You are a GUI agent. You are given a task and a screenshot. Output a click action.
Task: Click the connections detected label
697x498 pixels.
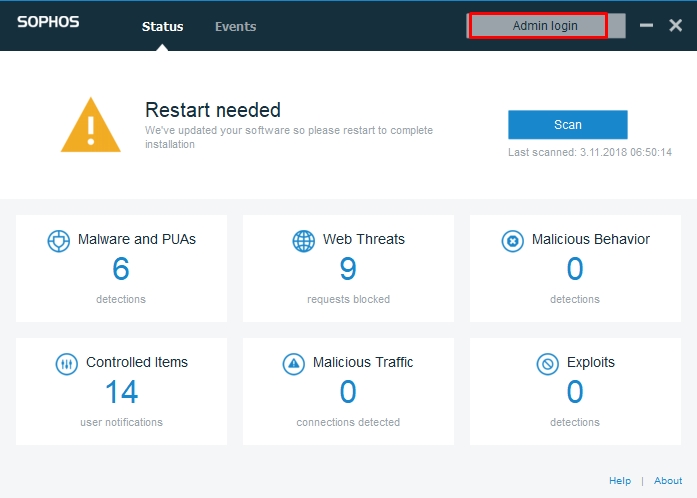[348, 422]
